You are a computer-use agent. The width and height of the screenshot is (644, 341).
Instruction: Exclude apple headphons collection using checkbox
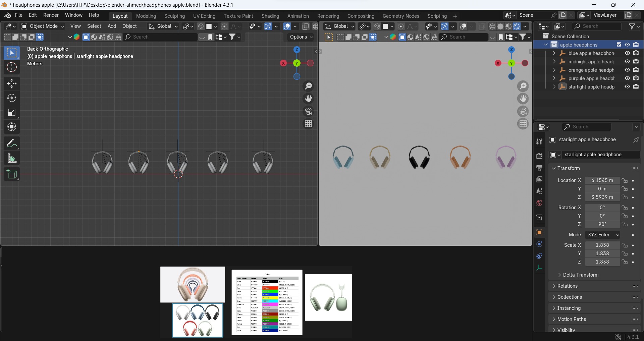click(619, 45)
